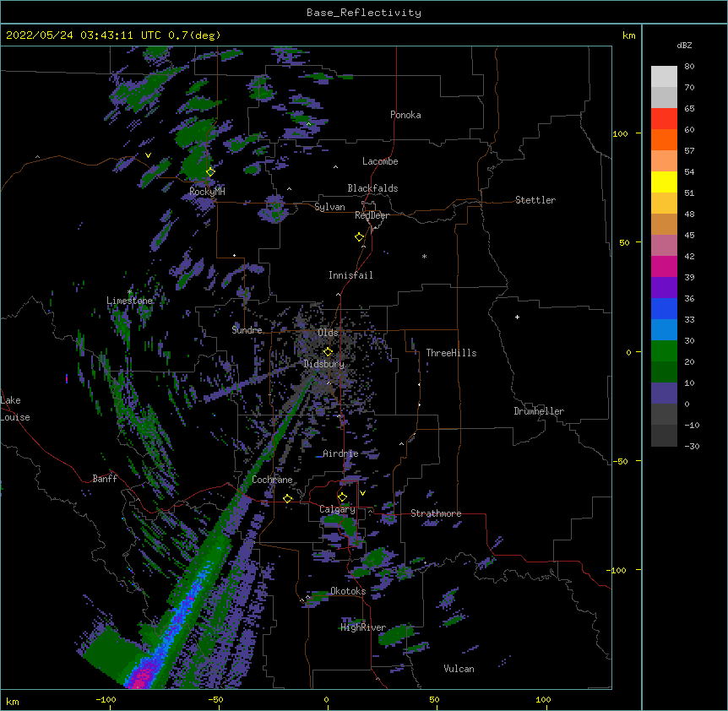Click the -100 tick label on bottom axis
Screen dimensions: 728x711
coord(106,699)
